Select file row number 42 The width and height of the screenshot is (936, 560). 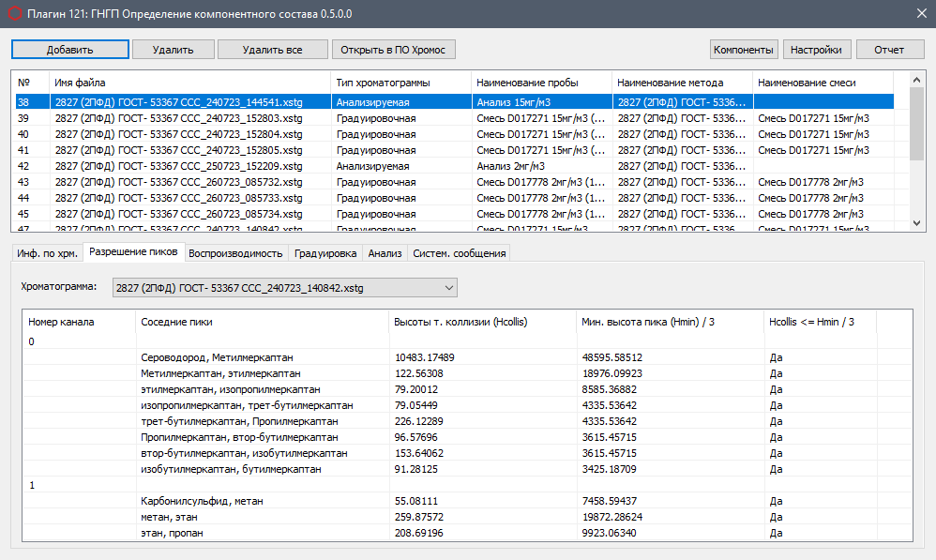click(178, 166)
